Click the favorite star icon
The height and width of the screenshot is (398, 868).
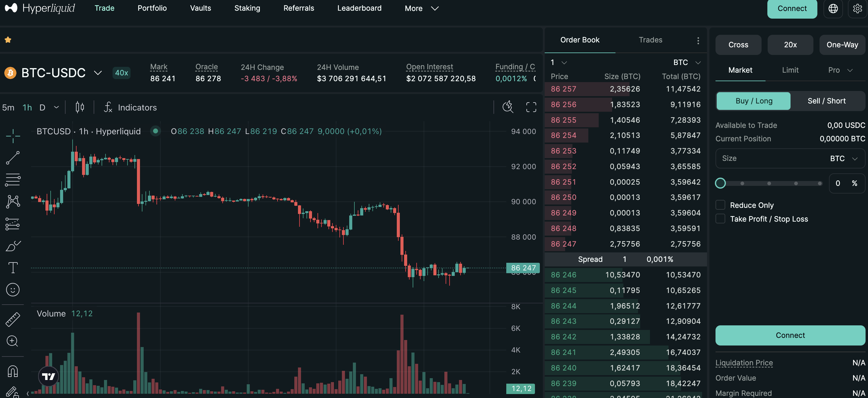click(x=8, y=40)
